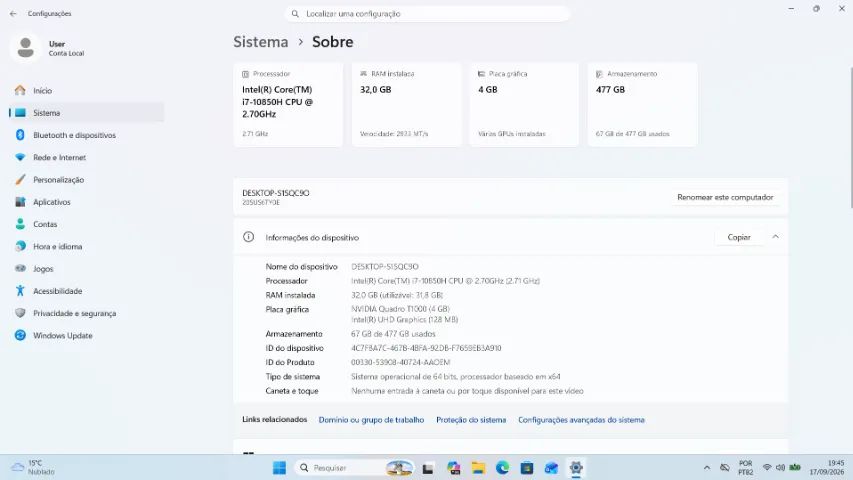Click Intel(R) UHD Graphics (128 MB) text
Screen dimensions: 853x480
click(404, 319)
